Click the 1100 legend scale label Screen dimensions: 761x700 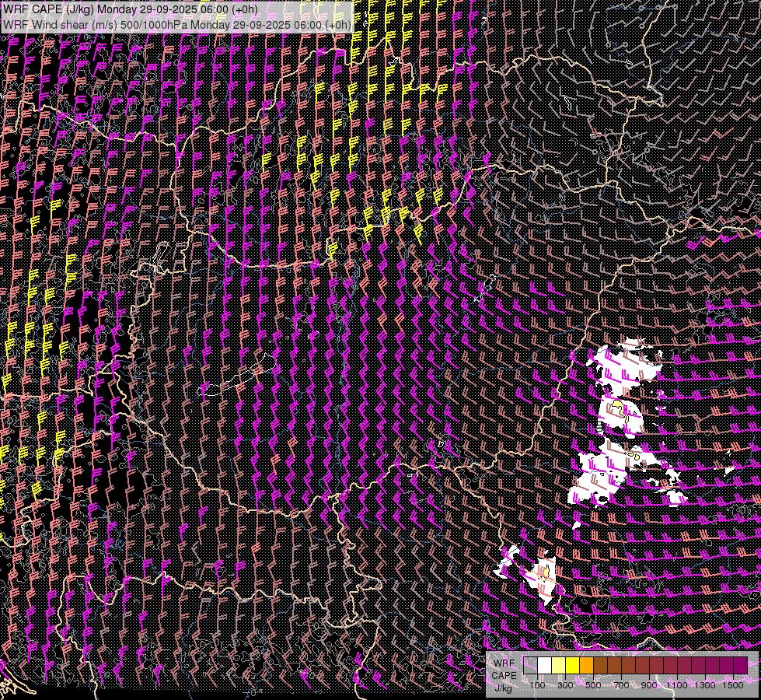click(x=677, y=685)
